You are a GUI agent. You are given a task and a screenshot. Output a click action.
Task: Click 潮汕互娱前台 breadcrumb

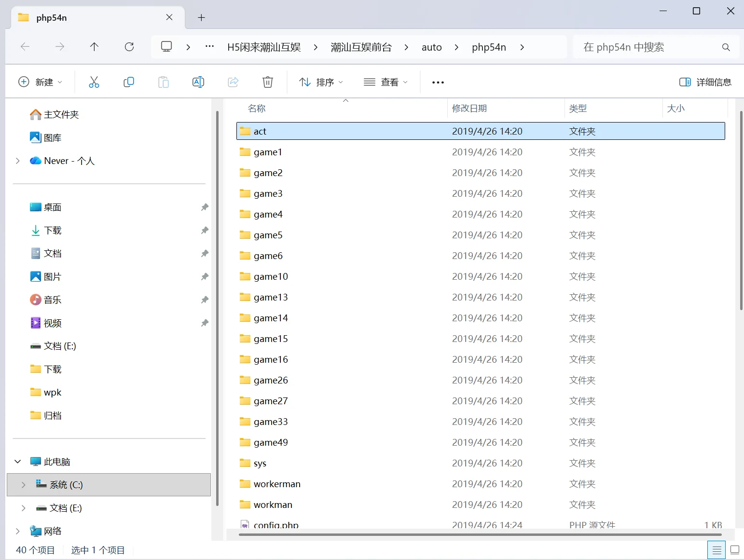[x=361, y=47]
